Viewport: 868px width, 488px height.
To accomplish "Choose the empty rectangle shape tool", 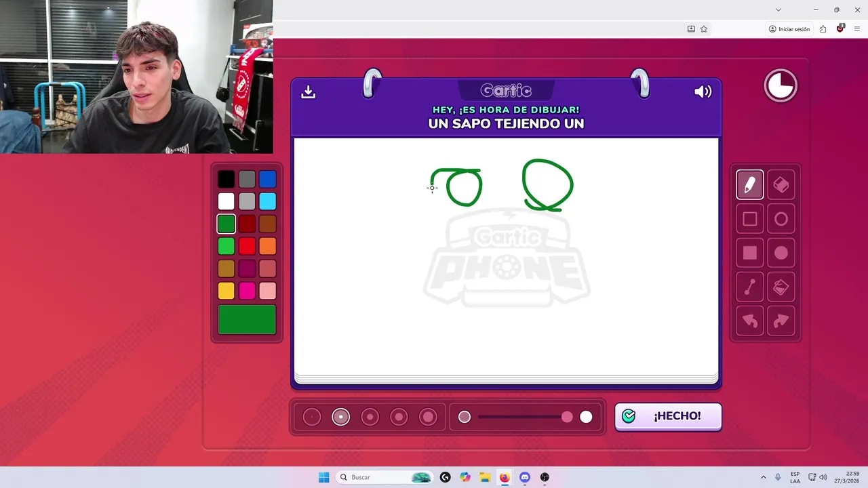I will (749, 219).
